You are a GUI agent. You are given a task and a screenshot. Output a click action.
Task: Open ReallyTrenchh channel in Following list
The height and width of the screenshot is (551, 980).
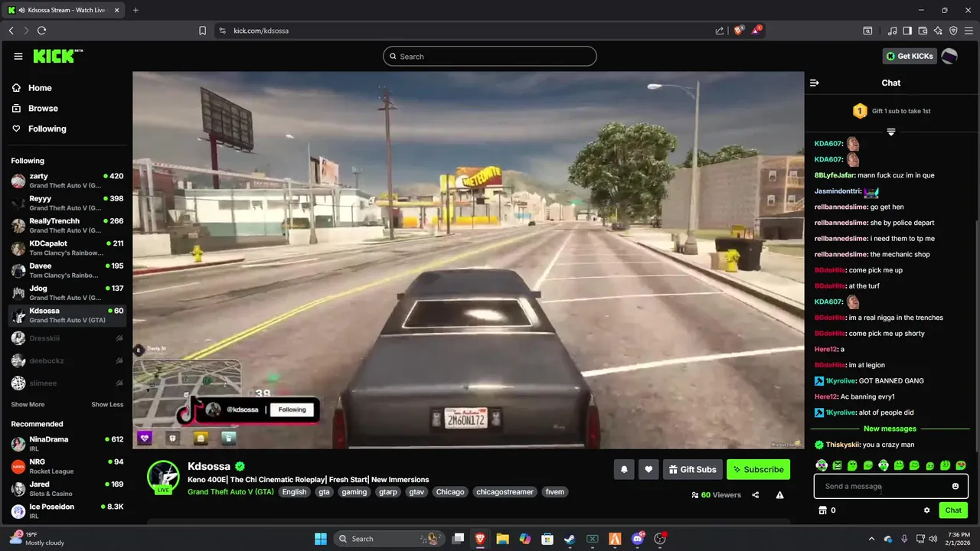[67, 225]
